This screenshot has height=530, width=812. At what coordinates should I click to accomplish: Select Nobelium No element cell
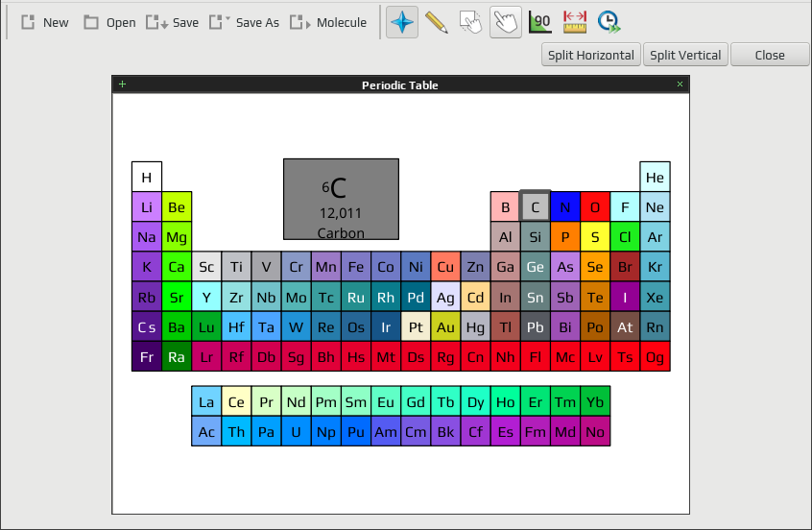point(595,431)
